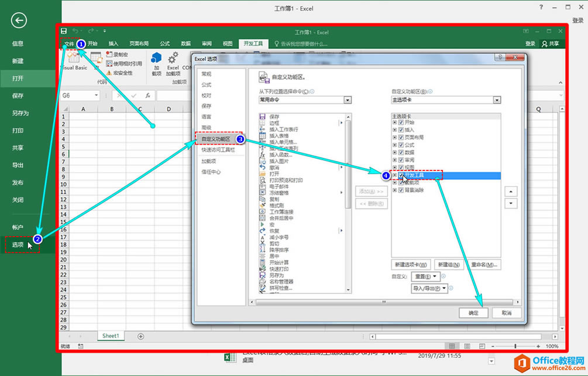Click the lightbulb tell-me search box
The image size is (588, 376).
301,43
